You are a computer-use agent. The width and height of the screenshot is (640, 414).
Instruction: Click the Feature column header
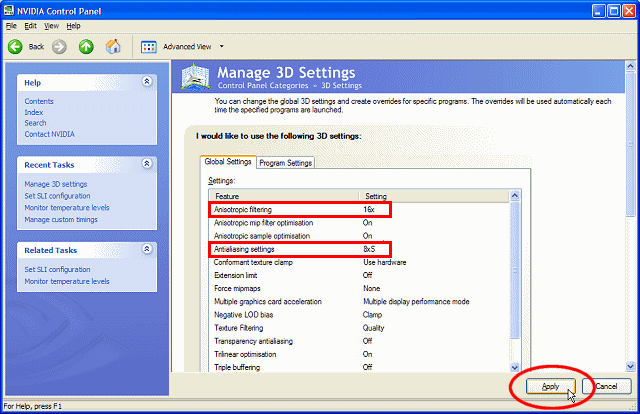pyautogui.click(x=284, y=196)
